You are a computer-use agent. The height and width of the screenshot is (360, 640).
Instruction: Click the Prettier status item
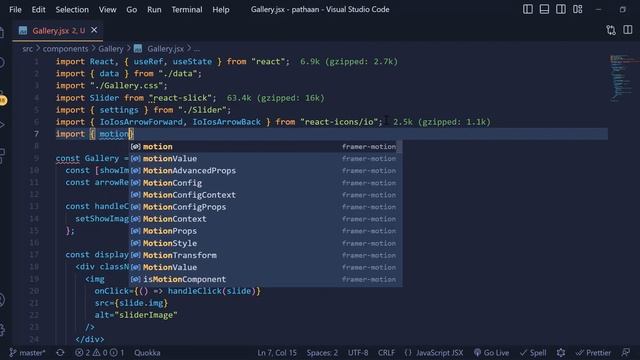tap(593, 353)
